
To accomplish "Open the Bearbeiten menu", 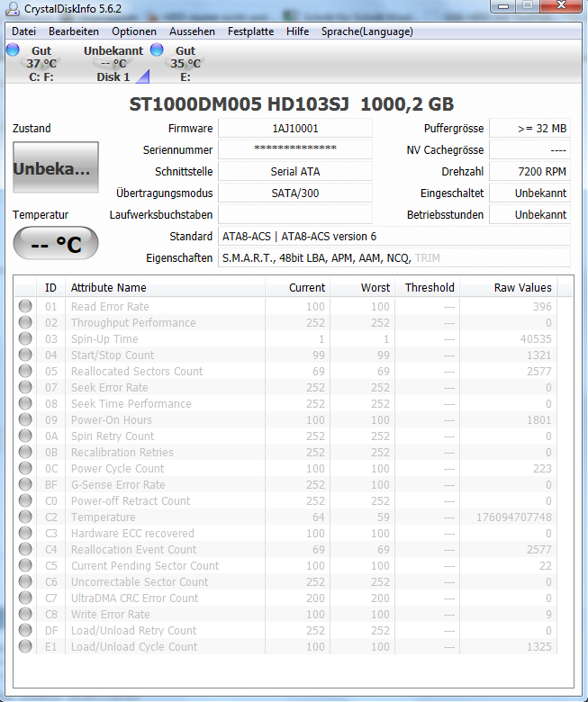I will coord(74,31).
